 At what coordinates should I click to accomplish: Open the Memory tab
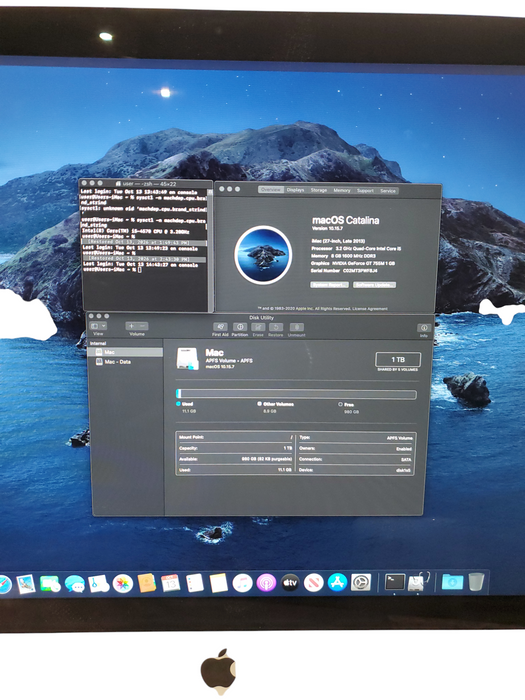tap(342, 190)
